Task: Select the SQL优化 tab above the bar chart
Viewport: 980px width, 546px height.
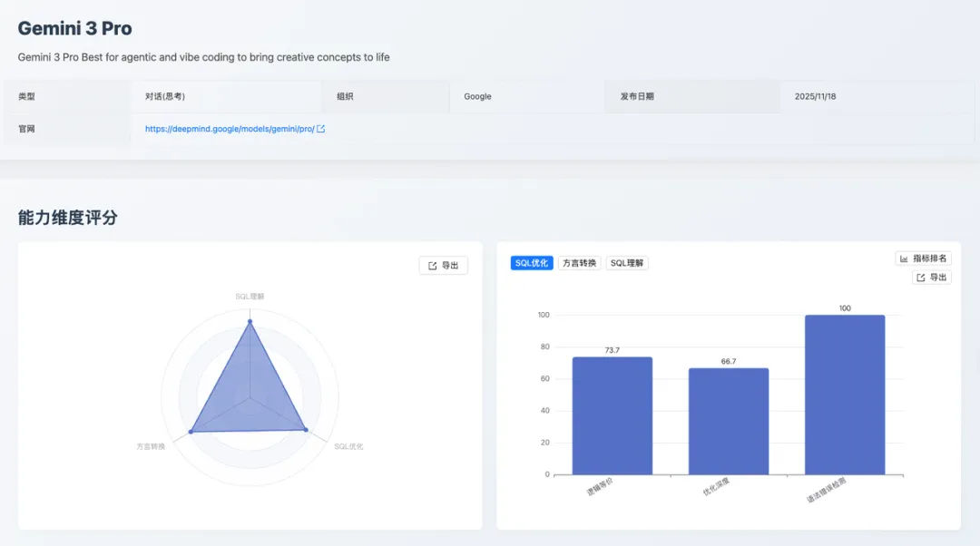Action: pos(532,262)
